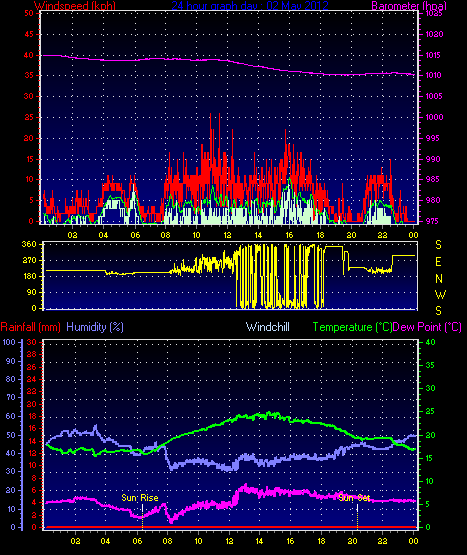The width and height of the screenshot is (467, 555).
Task: Click the 18 hour tick on the bottom graph
Action: 321,541
